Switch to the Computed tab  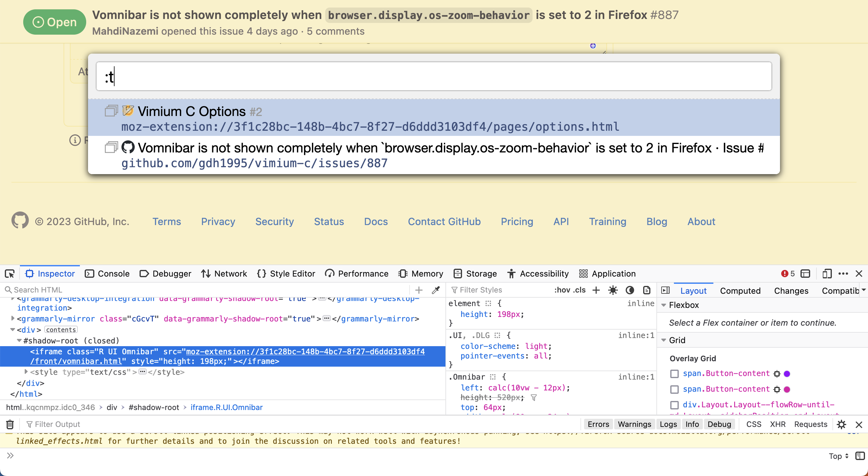(740, 290)
